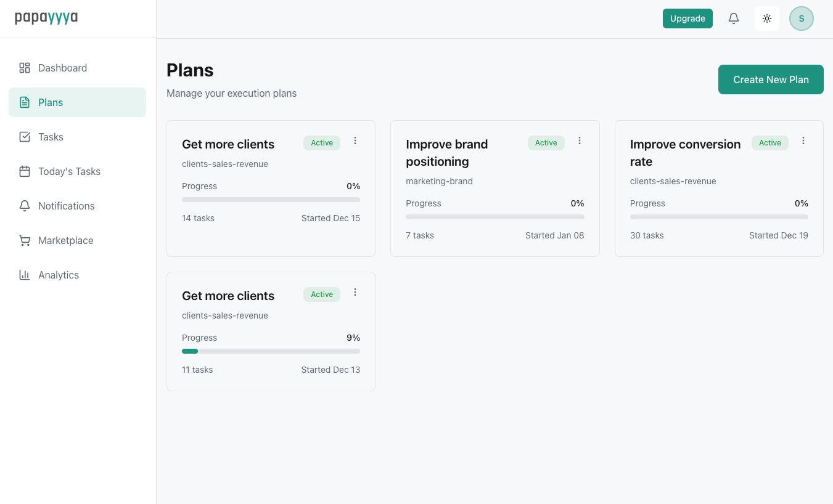
Task: Click Active badge on Improve brand positioning
Action: coord(546,143)
